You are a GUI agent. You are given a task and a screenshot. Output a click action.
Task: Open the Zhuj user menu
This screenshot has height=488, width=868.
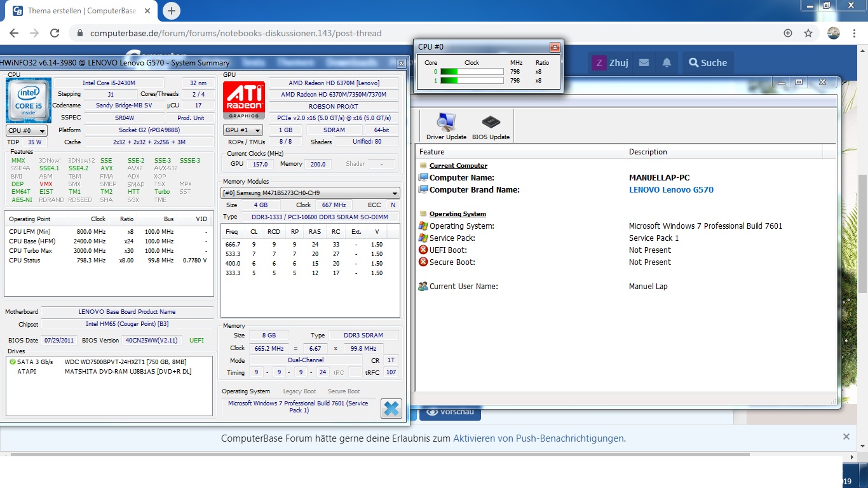point(610,62)
